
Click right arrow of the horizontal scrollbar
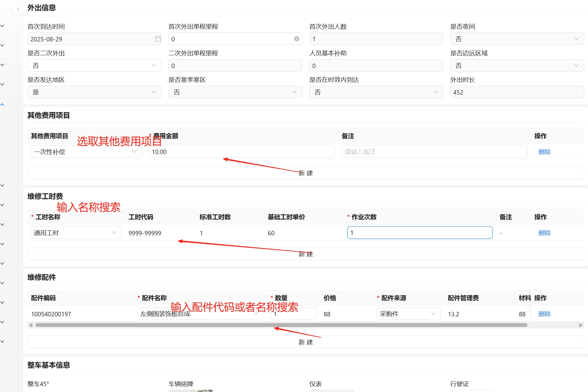pos(581,325)
